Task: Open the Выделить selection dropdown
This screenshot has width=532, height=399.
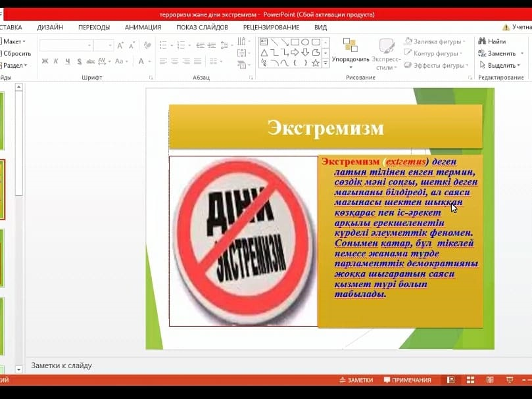Action: [500, 65]
